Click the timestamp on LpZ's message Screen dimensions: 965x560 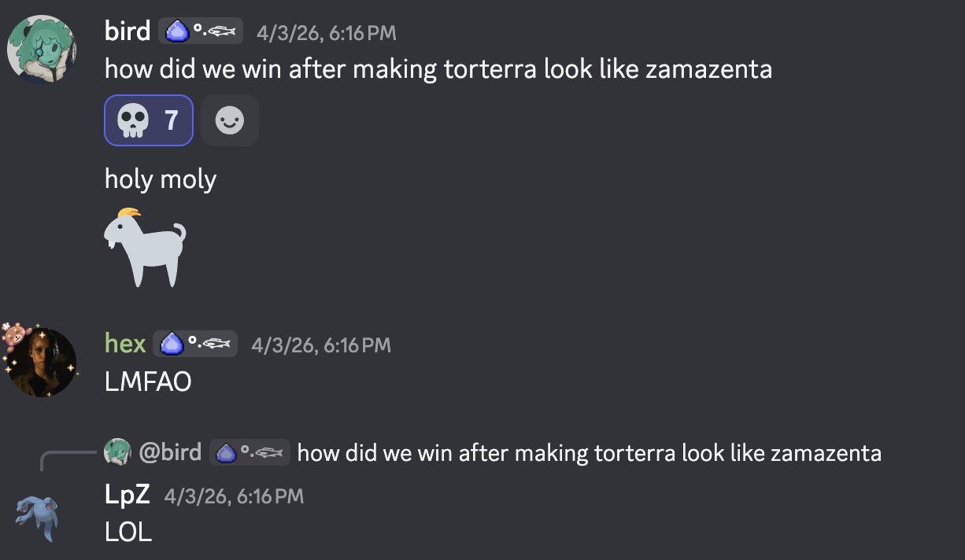[x=234, y=496]
